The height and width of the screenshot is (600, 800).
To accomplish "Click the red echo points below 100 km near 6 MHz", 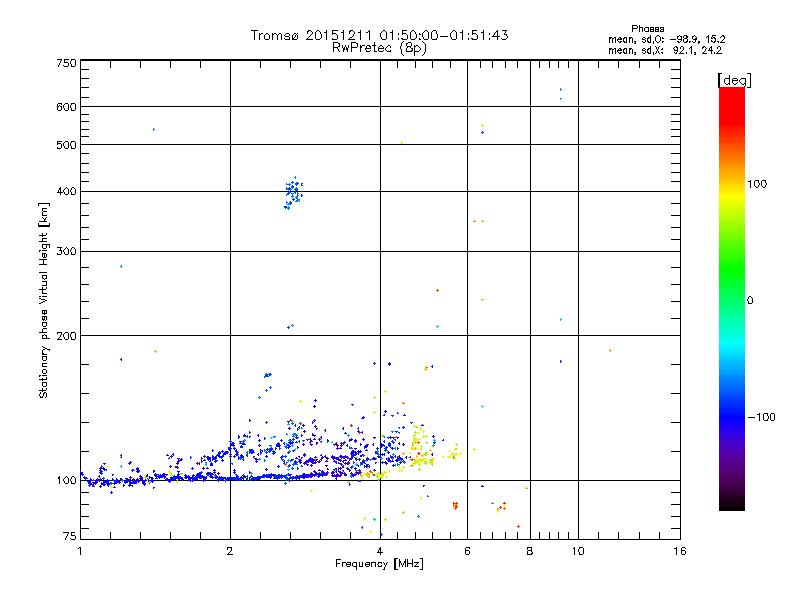I will pyautogui.click(x=455, y=506).
